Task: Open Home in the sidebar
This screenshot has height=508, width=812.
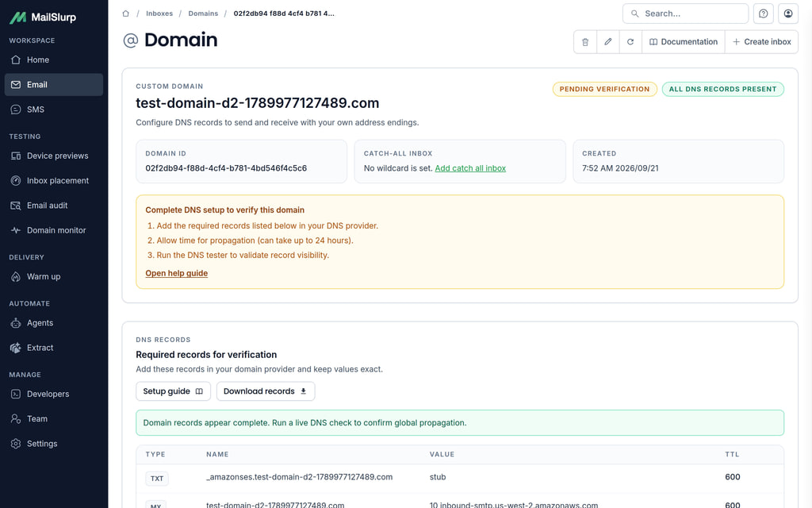Action: coord(53,60)
